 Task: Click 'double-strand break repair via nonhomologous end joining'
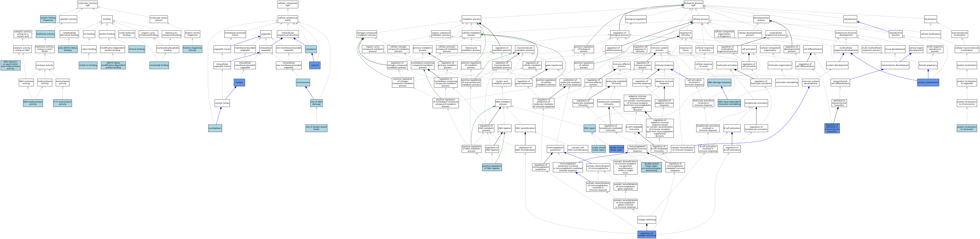651,167
